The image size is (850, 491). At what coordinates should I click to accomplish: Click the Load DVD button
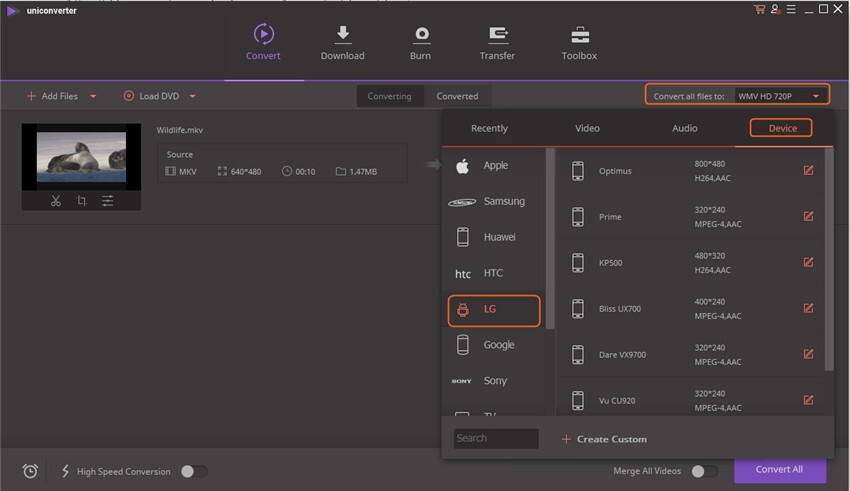pos(151,96)
